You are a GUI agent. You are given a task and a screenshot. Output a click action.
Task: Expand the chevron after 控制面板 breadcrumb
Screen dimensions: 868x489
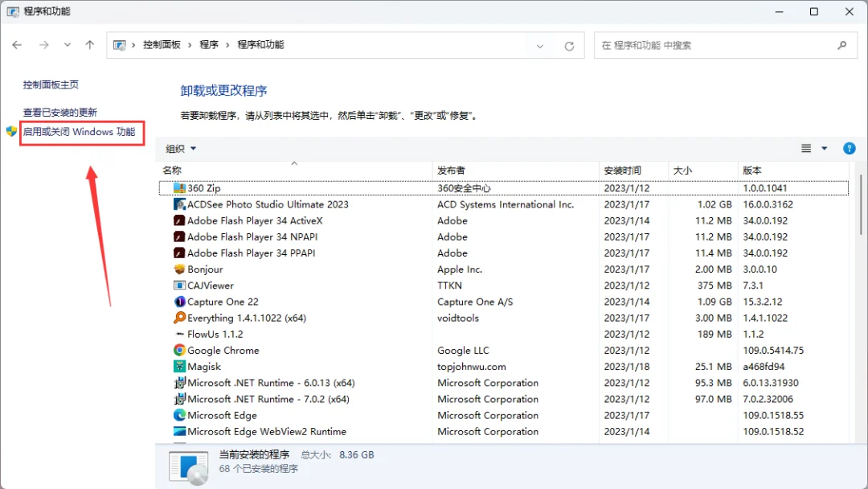coord(190,45)
